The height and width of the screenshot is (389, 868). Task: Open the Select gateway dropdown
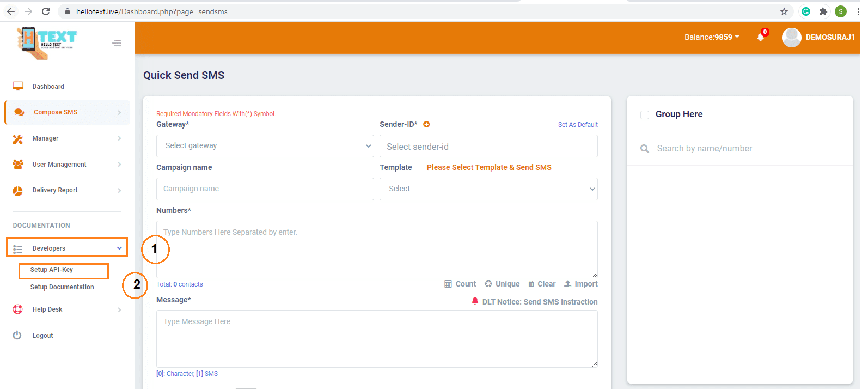point(265,146)
